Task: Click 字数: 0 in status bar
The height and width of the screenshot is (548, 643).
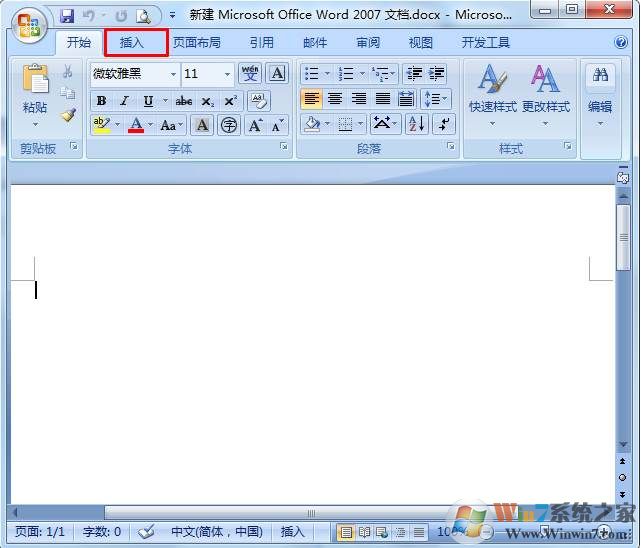Action: 102,532
